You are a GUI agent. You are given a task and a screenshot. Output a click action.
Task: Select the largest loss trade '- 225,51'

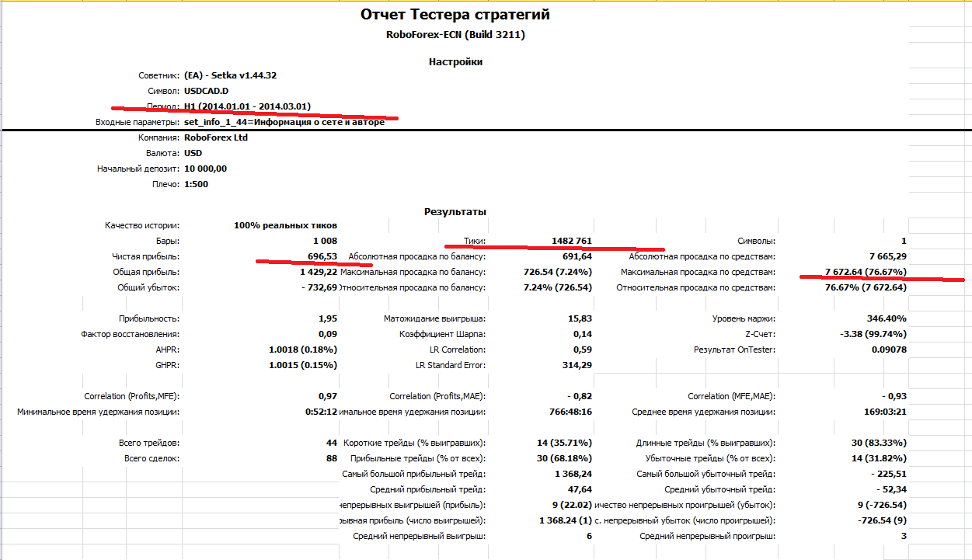coord(888,474)
